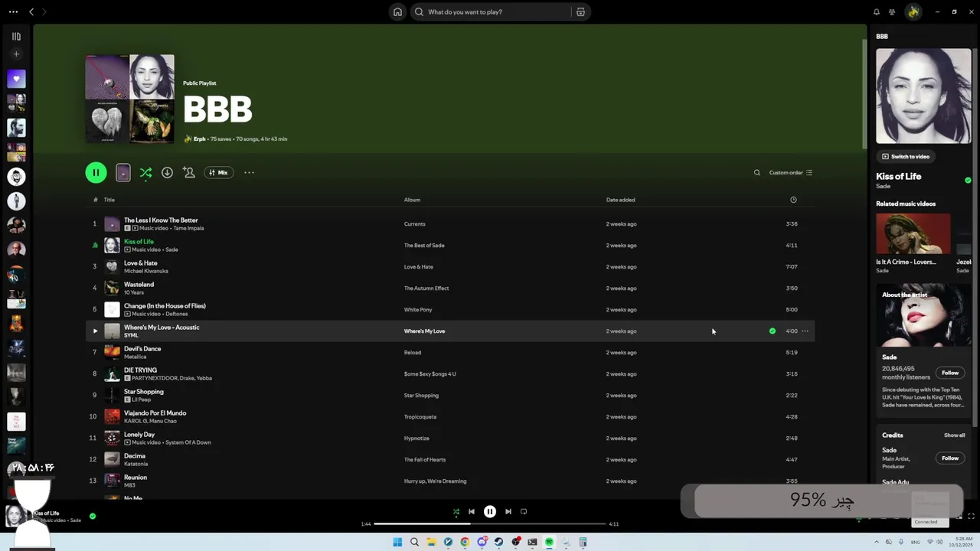Open About the artist Sade image
The width and height of the screenshot is (980, 551).
[923, 315]
